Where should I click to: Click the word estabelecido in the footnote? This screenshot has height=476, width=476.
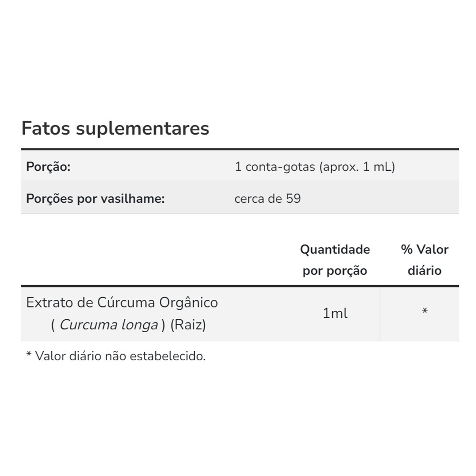[168, 356]
